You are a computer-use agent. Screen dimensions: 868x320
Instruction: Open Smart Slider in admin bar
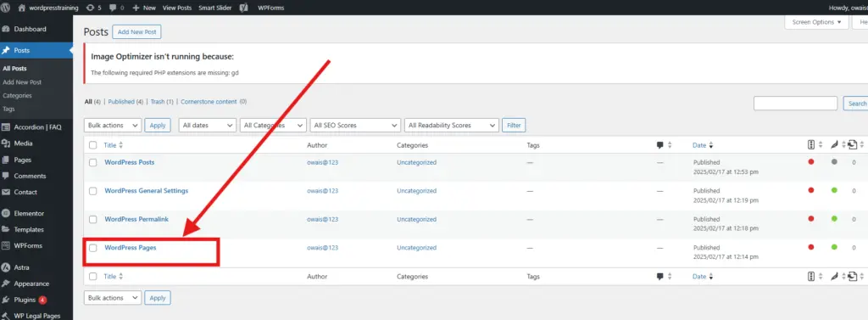point(215,8)
